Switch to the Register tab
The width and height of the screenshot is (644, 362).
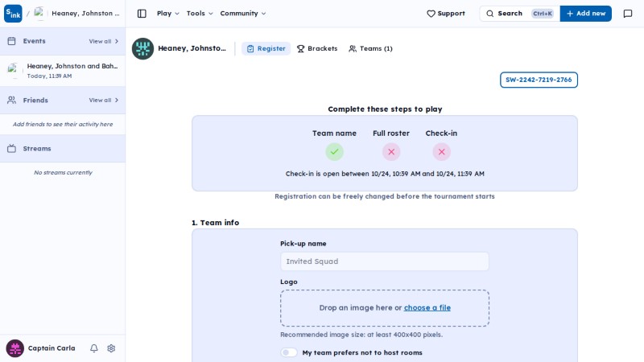(266, 48)
